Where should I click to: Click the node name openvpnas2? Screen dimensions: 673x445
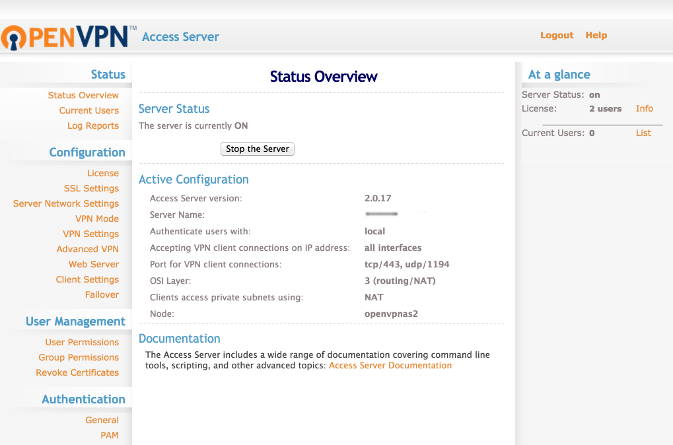391,314
